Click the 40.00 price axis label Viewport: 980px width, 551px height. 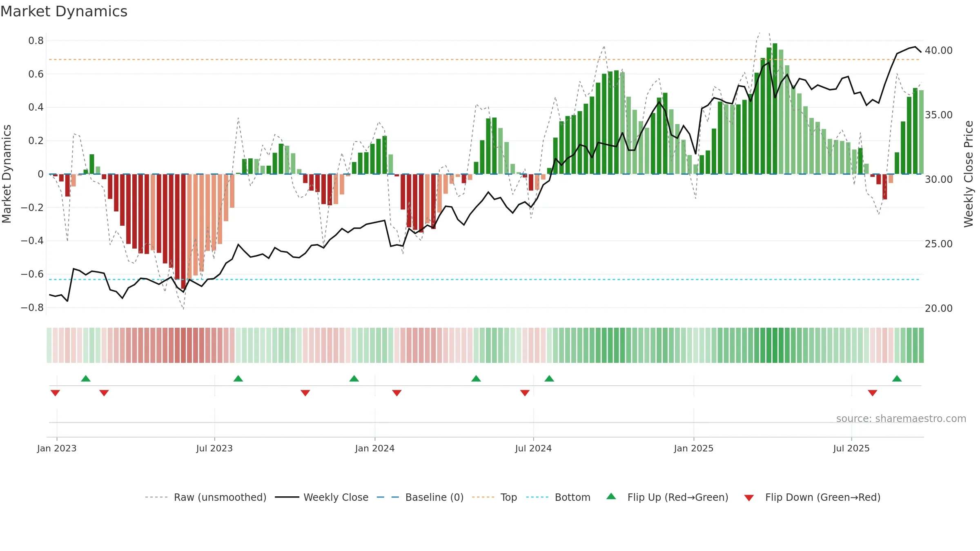(938, 50)
